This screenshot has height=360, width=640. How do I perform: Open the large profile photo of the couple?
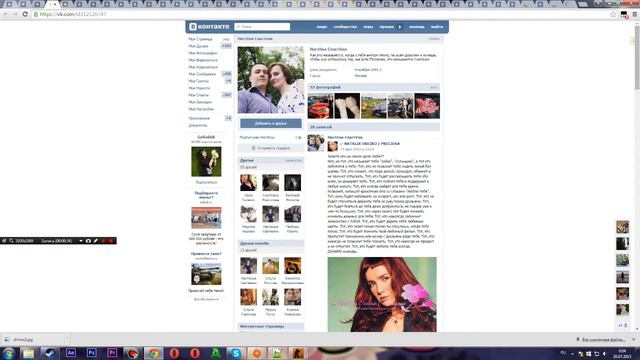271,80
